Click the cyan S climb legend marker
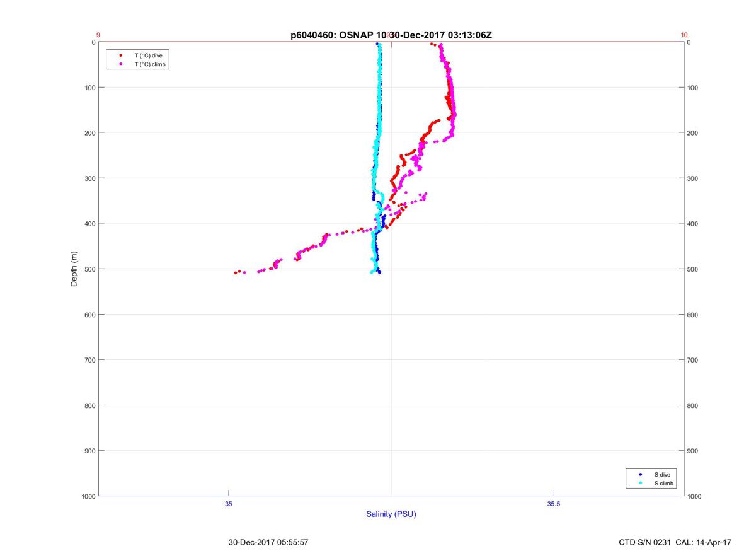This screenshot has height=558, width=756. (640, 483)
